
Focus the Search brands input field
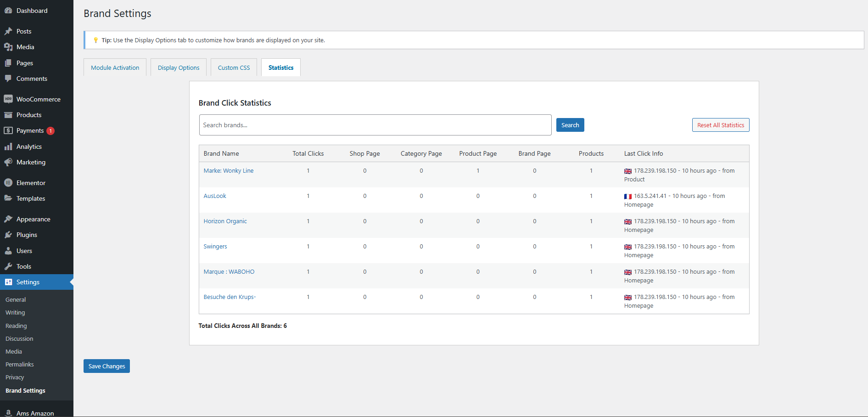[x=375, y=125]
